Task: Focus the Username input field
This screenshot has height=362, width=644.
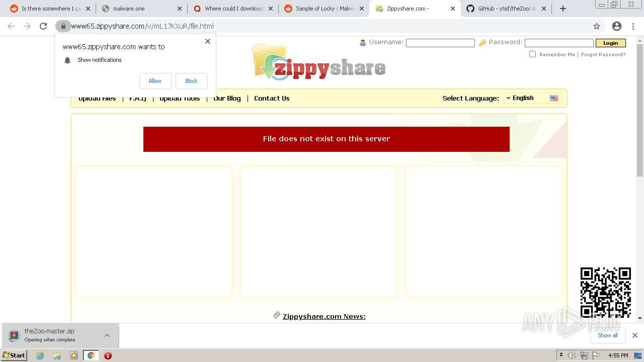Action: click(440, 43)
